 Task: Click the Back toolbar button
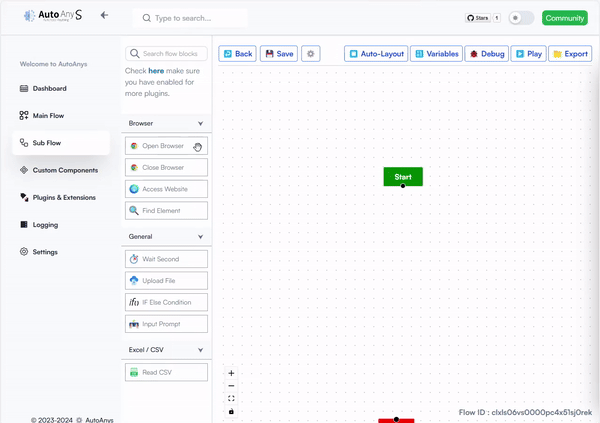(237, 54)
